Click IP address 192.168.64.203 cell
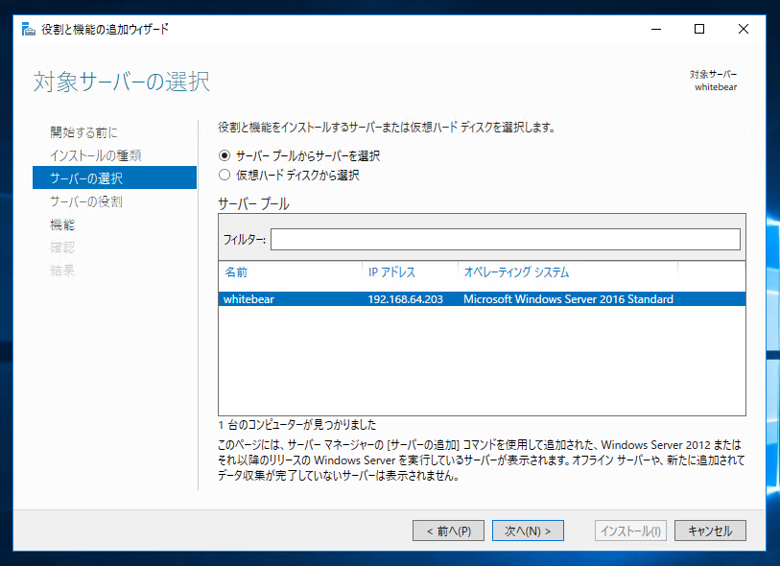This screenshot has width=780, height=566. [x=405, y=299]
